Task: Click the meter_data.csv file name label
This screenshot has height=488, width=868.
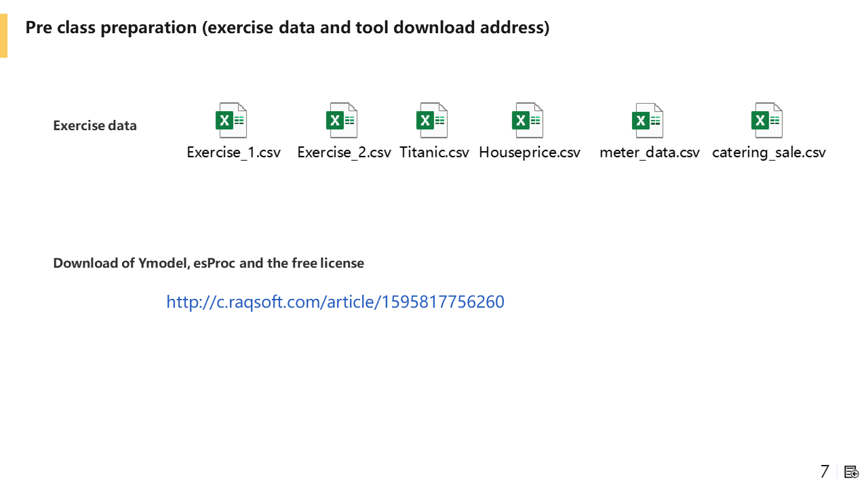Action: 650,152
